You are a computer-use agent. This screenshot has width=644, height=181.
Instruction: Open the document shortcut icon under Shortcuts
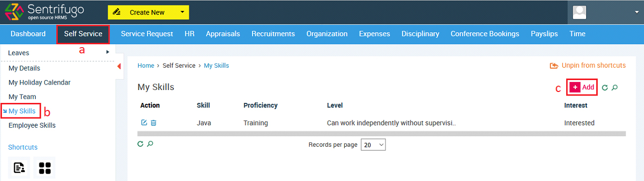click(19, 168)
